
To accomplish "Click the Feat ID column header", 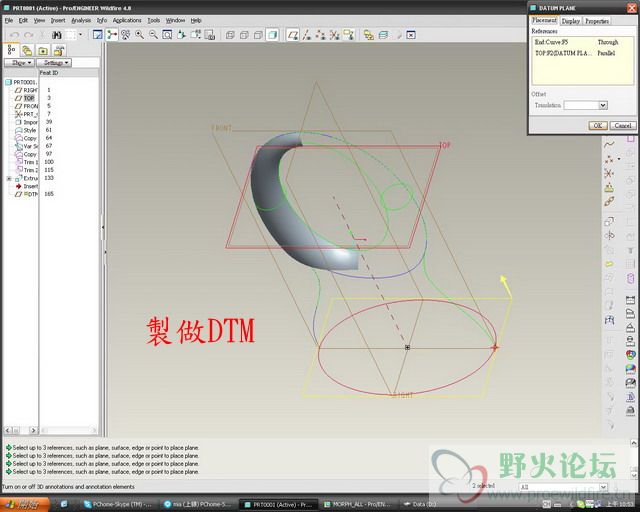I will point(49,73).
